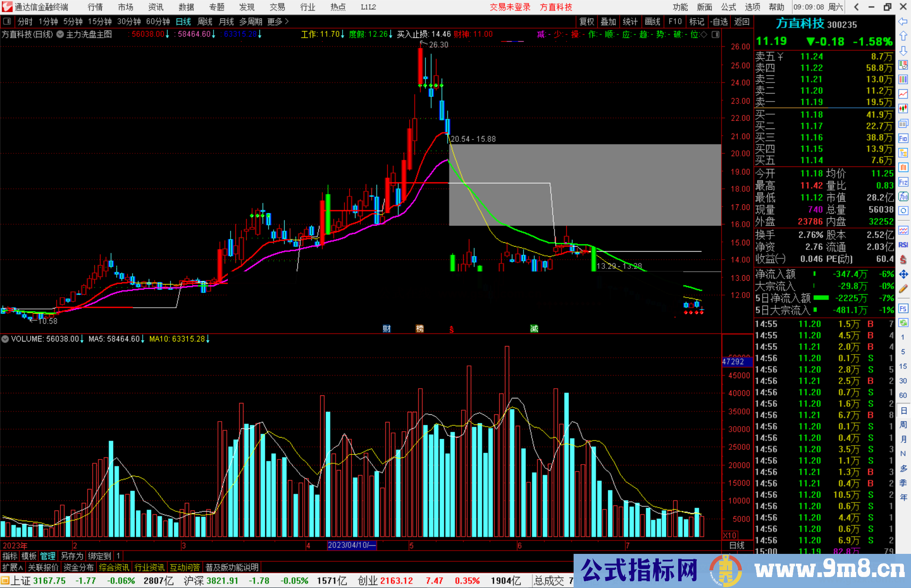Click the back arrow sidebar icon
Image resolution: width=911 pixels, height=588 pixels.
[903, 21]
